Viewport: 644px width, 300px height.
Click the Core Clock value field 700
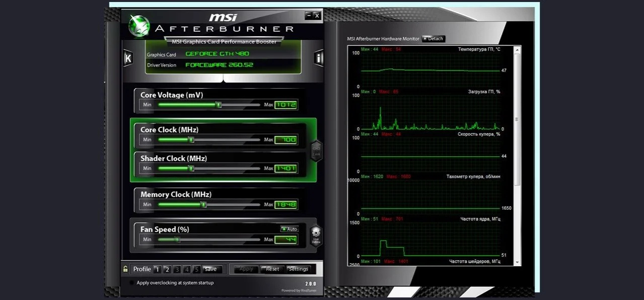[285, 140]
